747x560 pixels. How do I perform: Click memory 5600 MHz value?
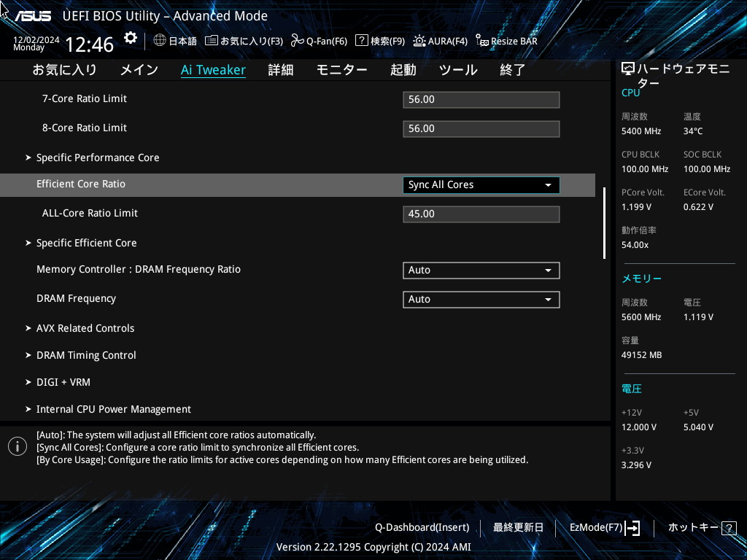pyautogui.click(x=640, y=316)
